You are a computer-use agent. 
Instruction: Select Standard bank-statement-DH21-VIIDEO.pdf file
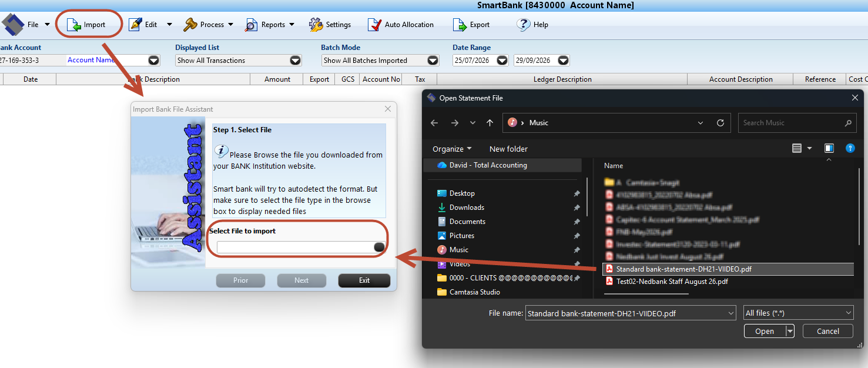click(728, 269)
